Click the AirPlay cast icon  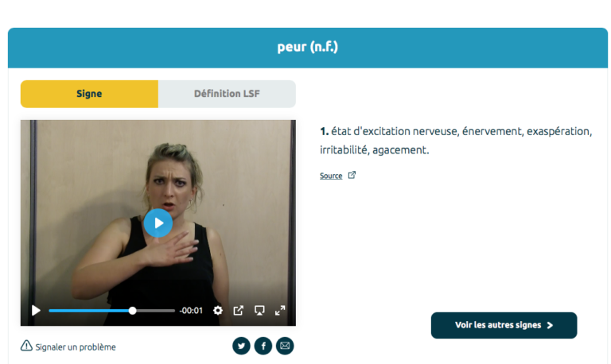pyautogui.click(x=259, y=310)
